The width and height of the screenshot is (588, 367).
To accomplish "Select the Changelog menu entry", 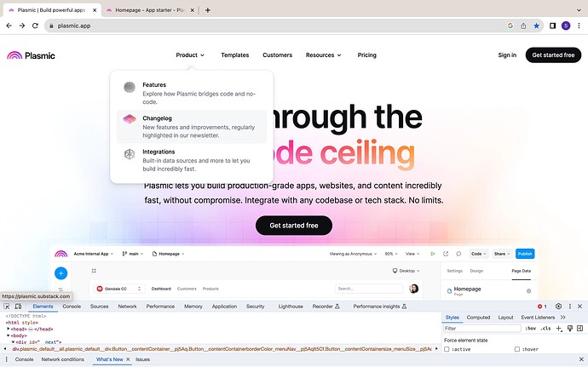I will [x=192, y=127].
